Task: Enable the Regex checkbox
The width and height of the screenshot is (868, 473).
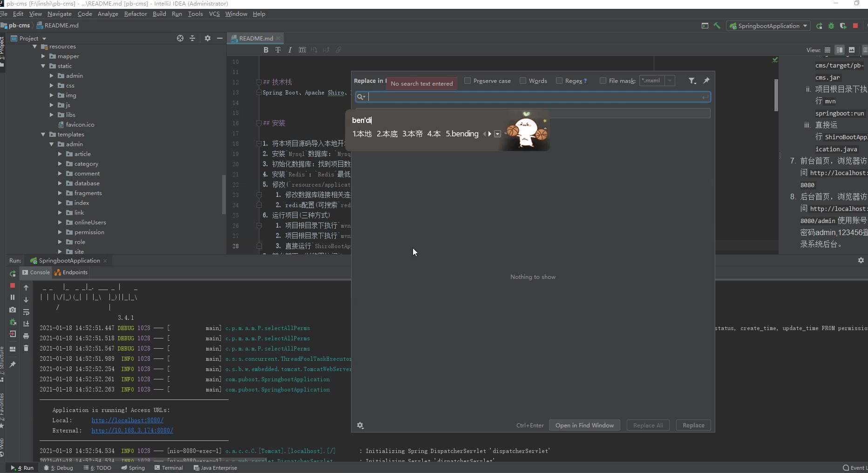Action: [559, 81]
